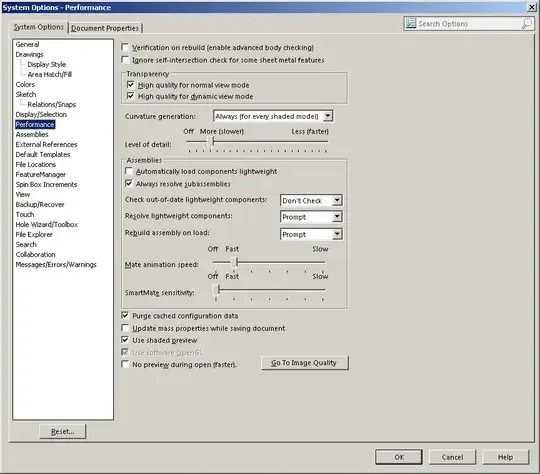Select Sketch in the options tree

(26, 94)
